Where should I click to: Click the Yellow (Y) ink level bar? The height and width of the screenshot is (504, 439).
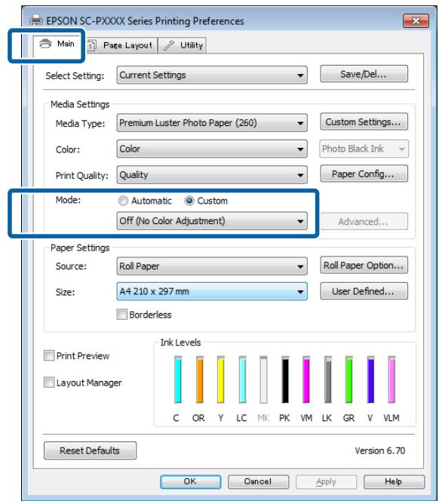click(x=220, y=380)
